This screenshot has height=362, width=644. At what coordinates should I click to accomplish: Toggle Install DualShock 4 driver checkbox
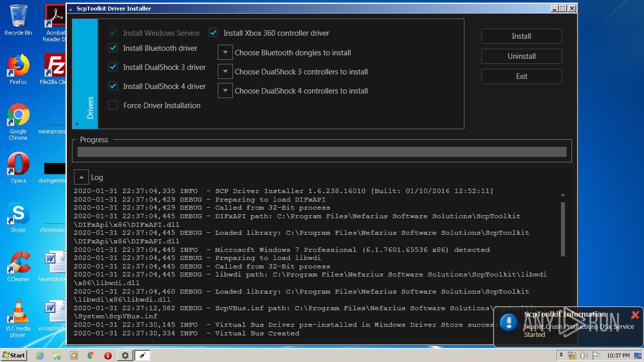pyautogui.click(x=113, y=86)
